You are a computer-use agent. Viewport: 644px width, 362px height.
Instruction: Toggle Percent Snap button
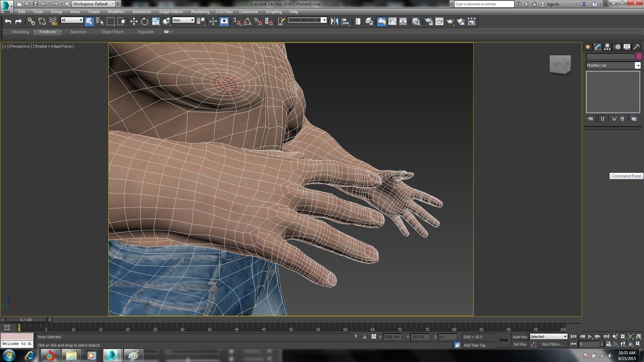click(x=258, y=21)
